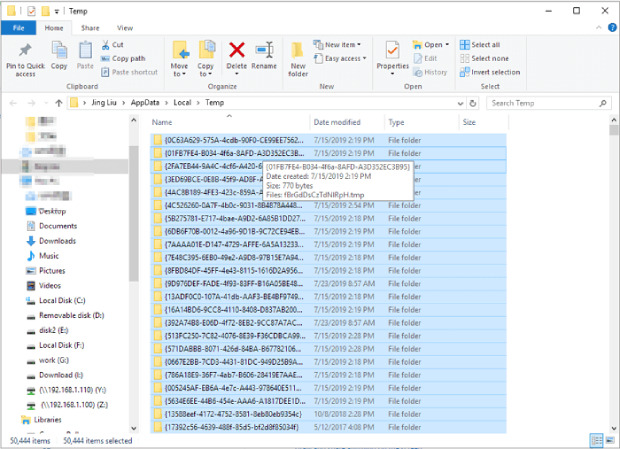Click the Copy icon in Clipboard group

[59, 51]
